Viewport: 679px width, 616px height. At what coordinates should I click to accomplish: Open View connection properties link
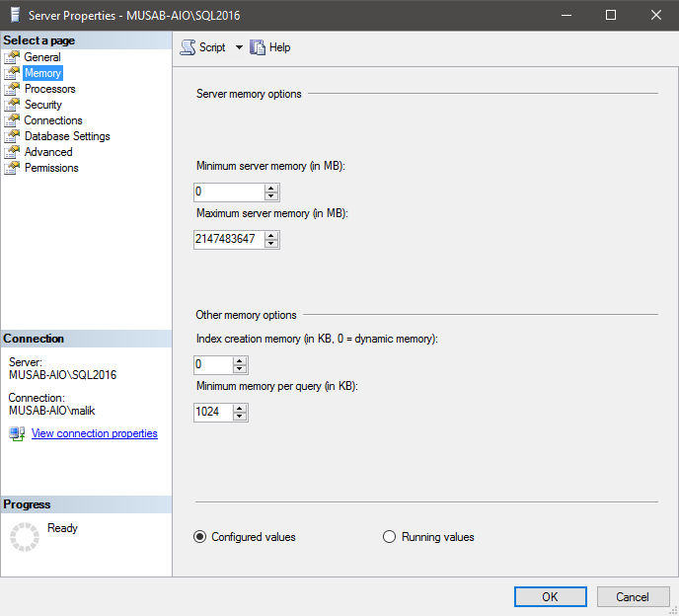(94, 433)
